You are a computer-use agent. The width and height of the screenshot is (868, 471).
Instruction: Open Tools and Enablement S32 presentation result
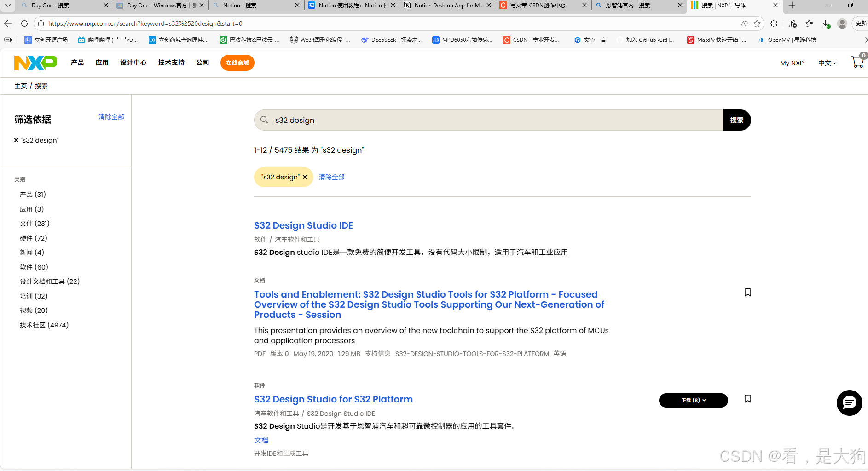click(429, 304)
